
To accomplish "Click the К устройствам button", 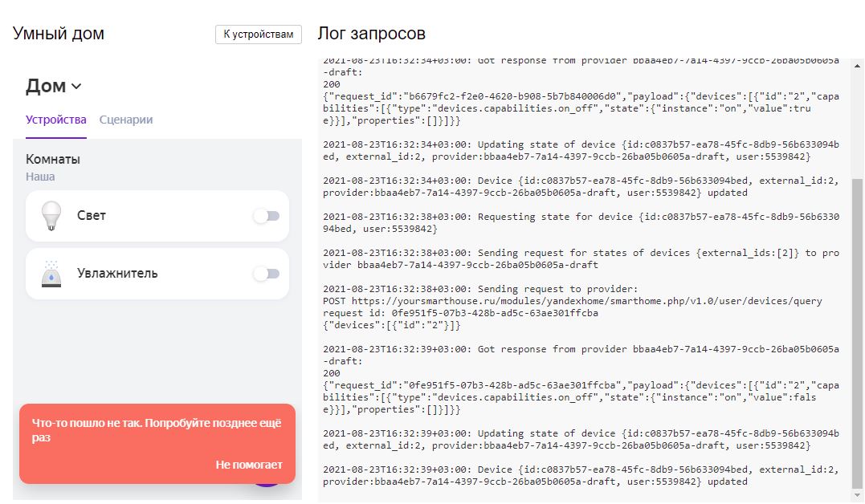I will tap(258, 35).
